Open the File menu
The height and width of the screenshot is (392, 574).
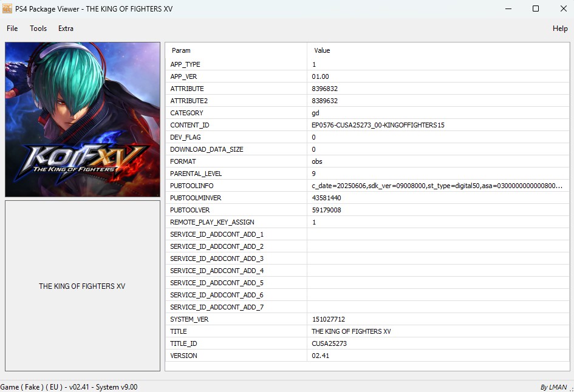[12, 29]
